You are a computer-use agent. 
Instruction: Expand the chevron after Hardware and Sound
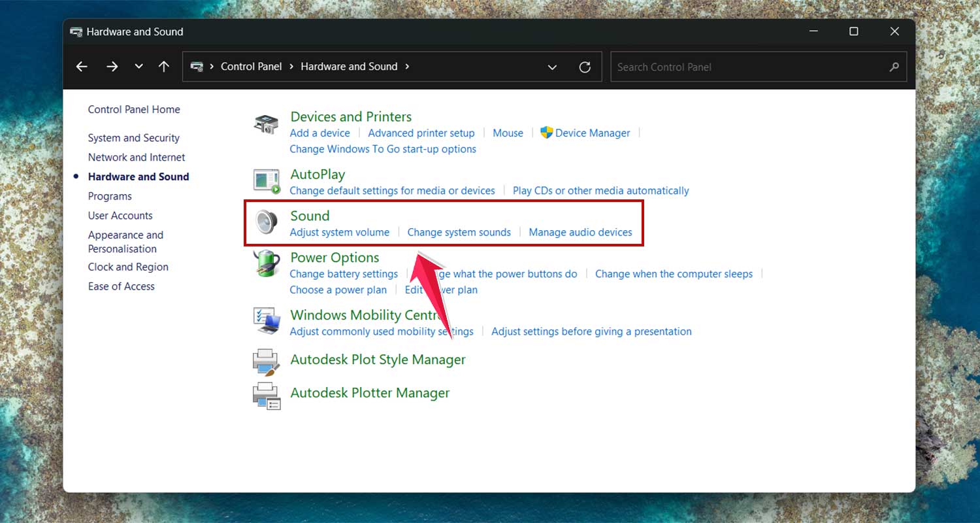[x=406, y=66]
